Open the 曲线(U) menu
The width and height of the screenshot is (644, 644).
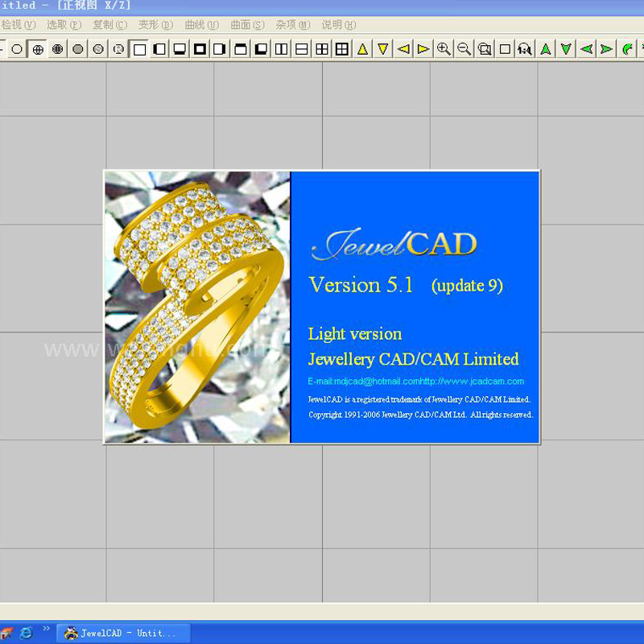pyautogui.click(x=202, y=25)
